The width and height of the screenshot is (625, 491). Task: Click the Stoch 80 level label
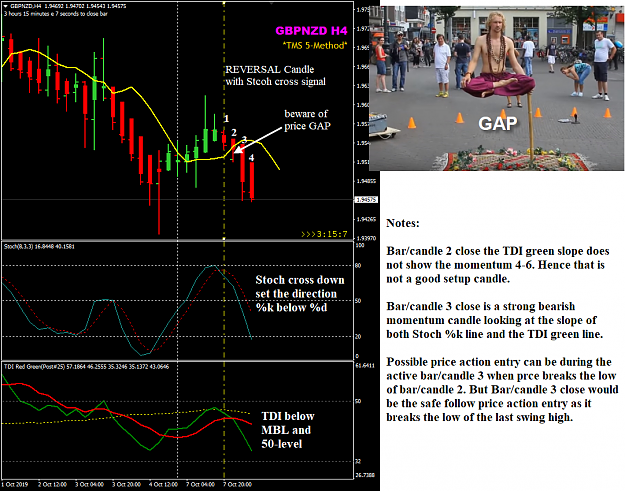tap(358, 265)
